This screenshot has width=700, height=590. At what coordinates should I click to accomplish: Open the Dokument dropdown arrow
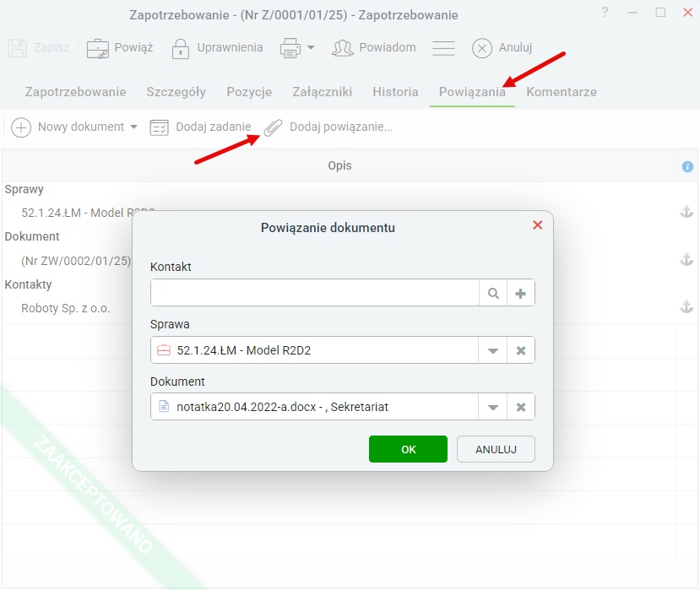(x=492, y=407)
